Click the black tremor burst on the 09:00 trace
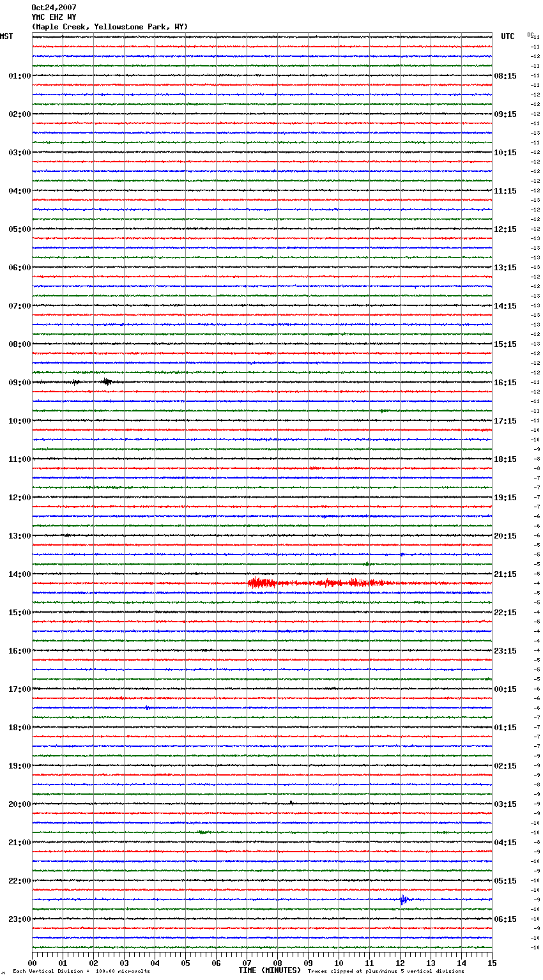Screen dimensions: 543x980 coord(107,381)
